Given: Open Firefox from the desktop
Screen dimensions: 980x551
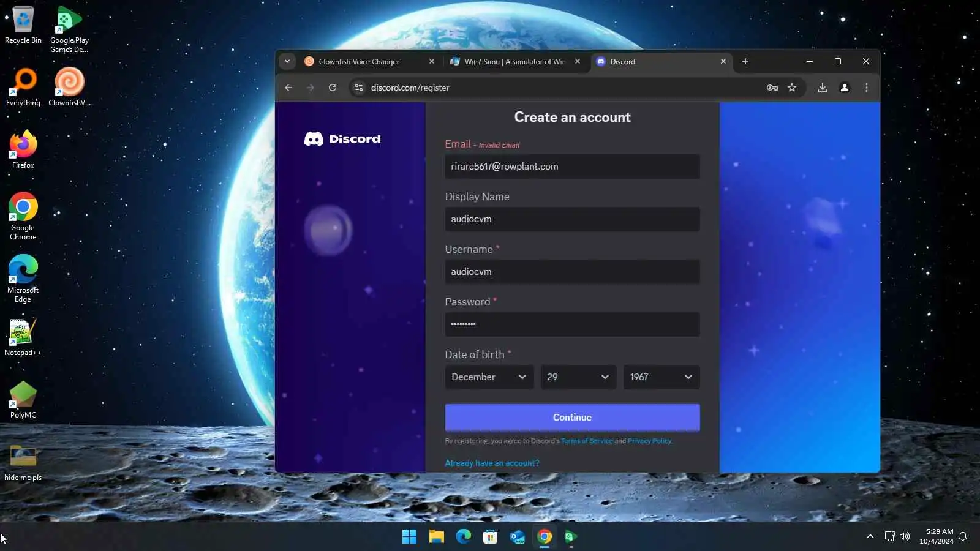Looking at the screenshot, I should pos(23,150).
